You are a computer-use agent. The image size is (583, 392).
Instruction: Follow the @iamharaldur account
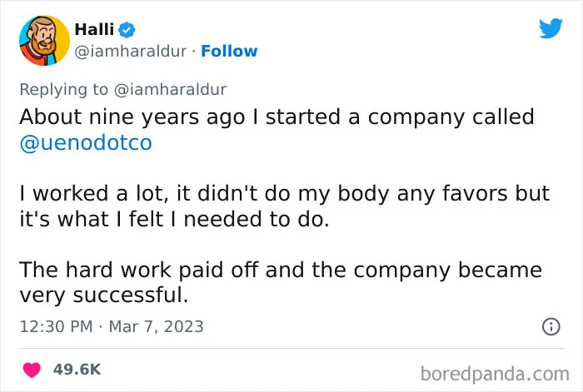coord(229,52)
